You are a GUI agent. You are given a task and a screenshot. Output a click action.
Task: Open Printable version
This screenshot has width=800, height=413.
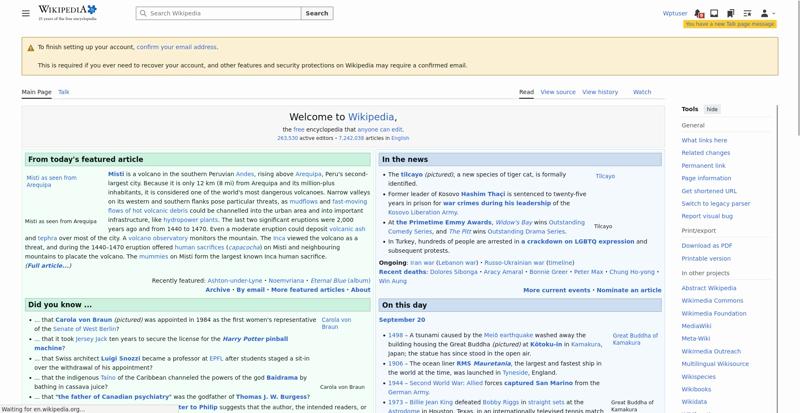706,258
